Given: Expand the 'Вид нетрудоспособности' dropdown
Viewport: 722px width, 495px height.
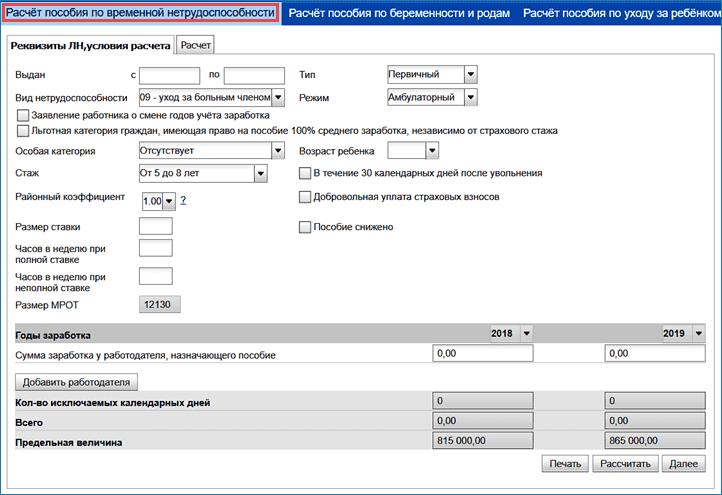Looking at the screenshot, I should point(278,97).
